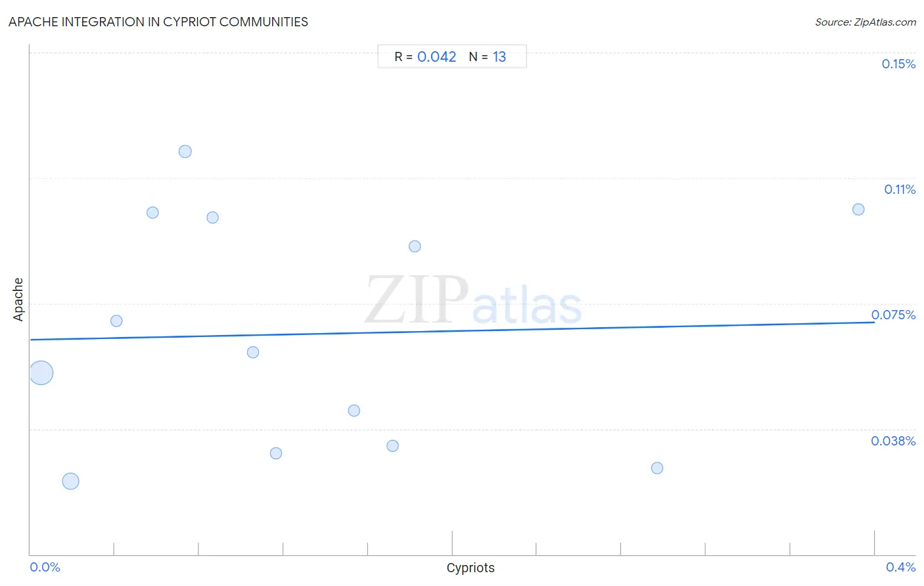This screenshot has height=586, width=924.
Task: Click the ZIPatlas watermark logo
Action: point(473,301)
